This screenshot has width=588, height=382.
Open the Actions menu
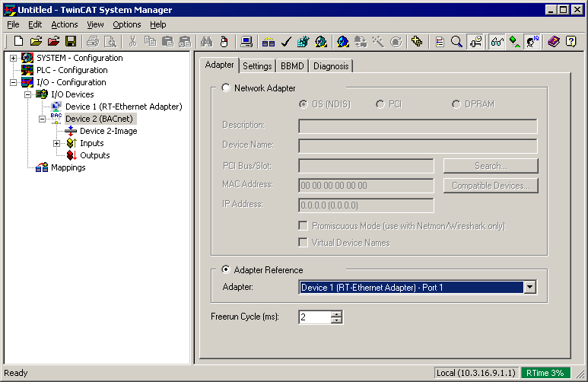(x=65, y=24)
